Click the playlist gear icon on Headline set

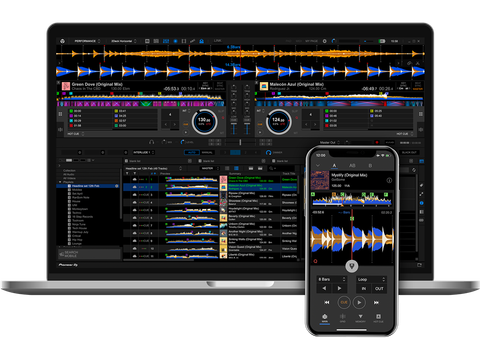[117, 186]
